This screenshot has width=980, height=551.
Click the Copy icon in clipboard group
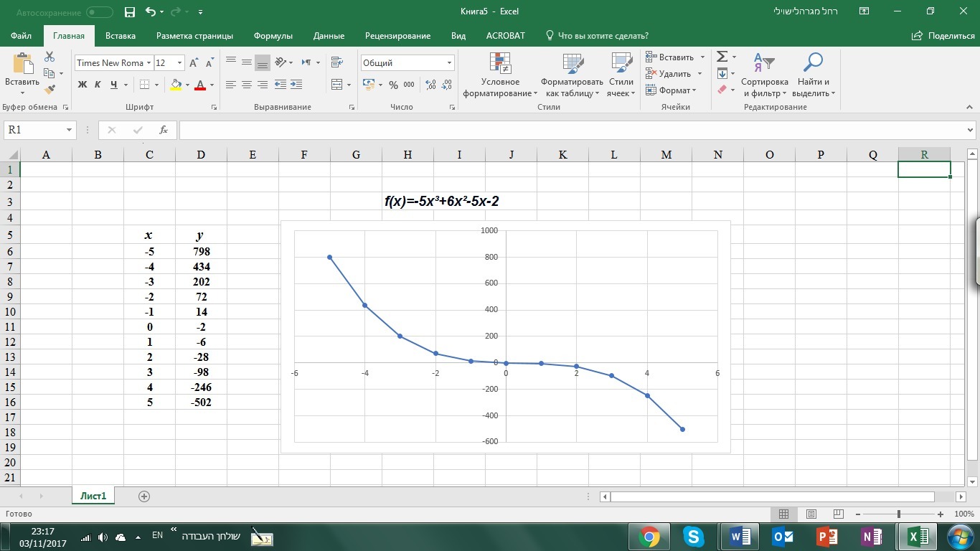[x=50, y=73]
